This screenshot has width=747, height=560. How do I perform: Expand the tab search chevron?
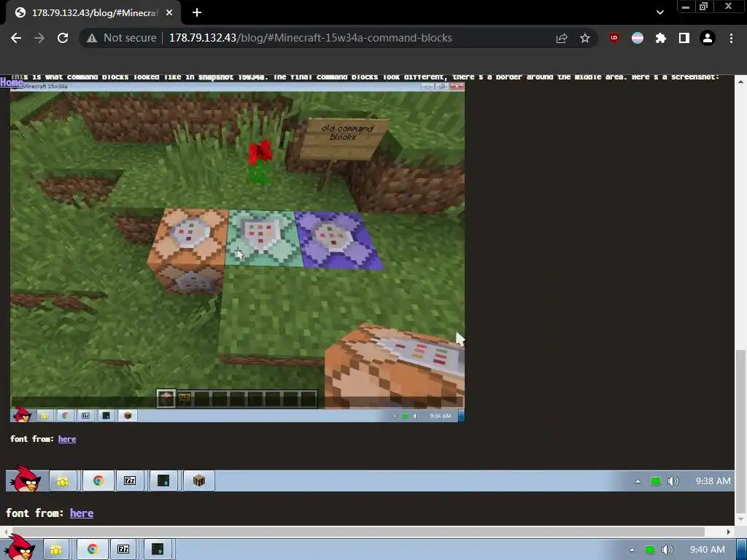click(659, 12)
